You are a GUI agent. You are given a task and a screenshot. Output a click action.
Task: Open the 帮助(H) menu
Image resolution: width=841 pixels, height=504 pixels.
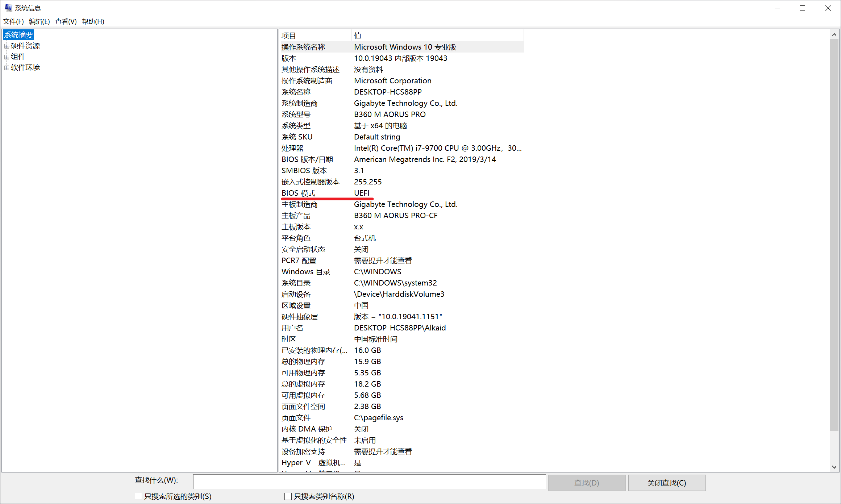[x=93, y=21]
